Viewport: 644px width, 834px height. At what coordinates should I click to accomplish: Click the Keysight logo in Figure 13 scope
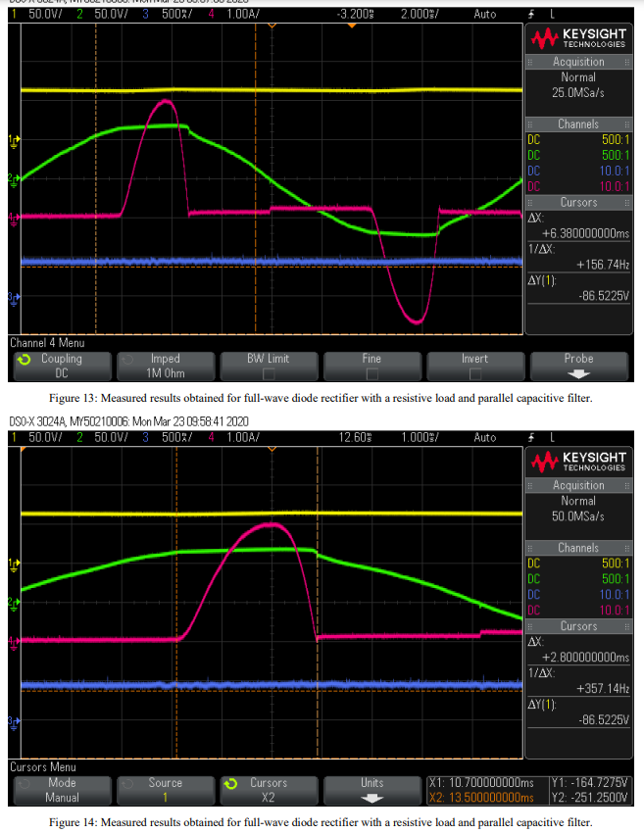578,38
